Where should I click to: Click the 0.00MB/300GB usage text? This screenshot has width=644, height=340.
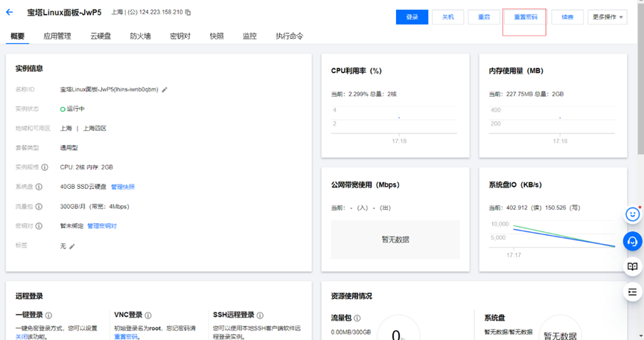coord(351,332)
